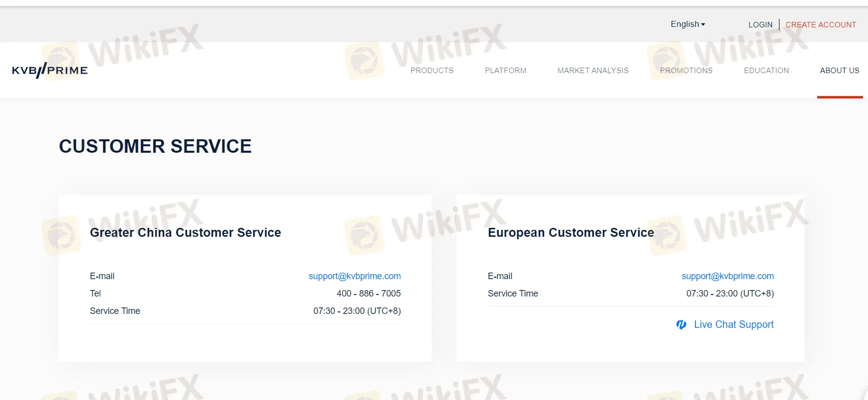Click the CUSTOMER SERVICE heading
The width and height of the screenshot is (868, 400).
[x=155, y=146]
